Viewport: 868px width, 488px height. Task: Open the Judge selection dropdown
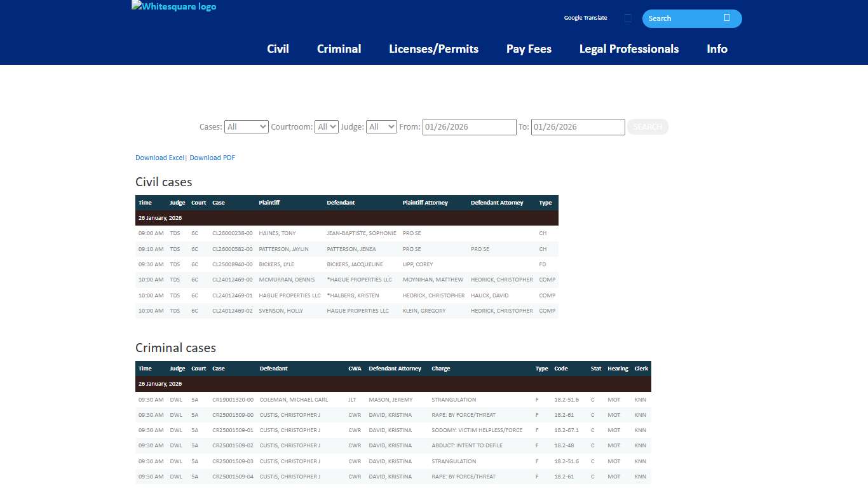pyautogui.click(x=381, y=127)
